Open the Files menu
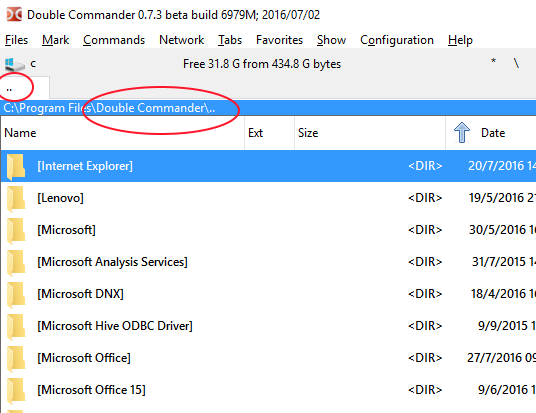The height and width of the screenshot is (413, 536). click(x=16, y=40)
